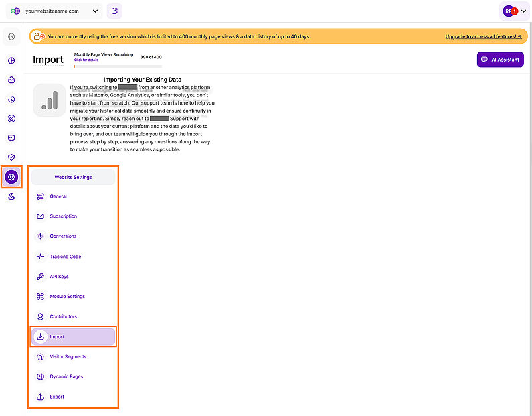This screenshot has width=532, height=416.
Task: Go to Contributors page
Action: click(63, 316)
